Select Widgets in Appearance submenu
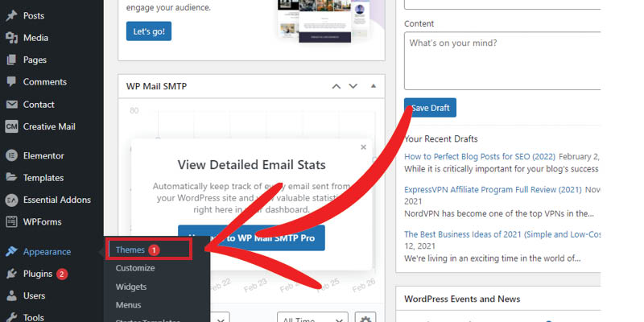644x322 pixels. 131,287
